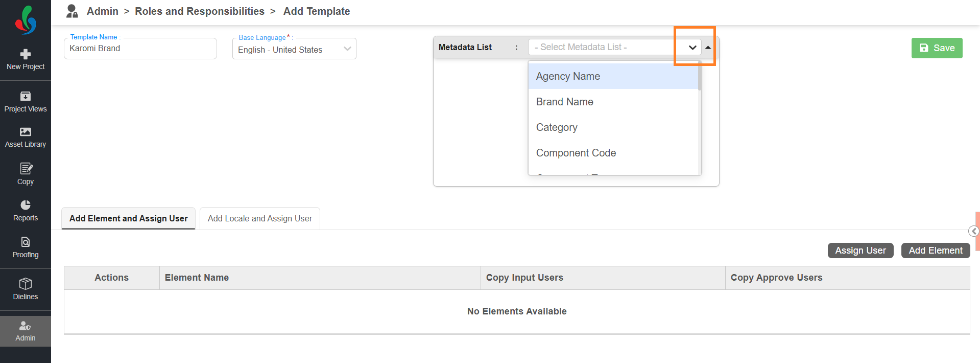The width and height of the screenshot is (980, 363).
Task: Open Project Views in sidebar
Action: coord(26,96)
